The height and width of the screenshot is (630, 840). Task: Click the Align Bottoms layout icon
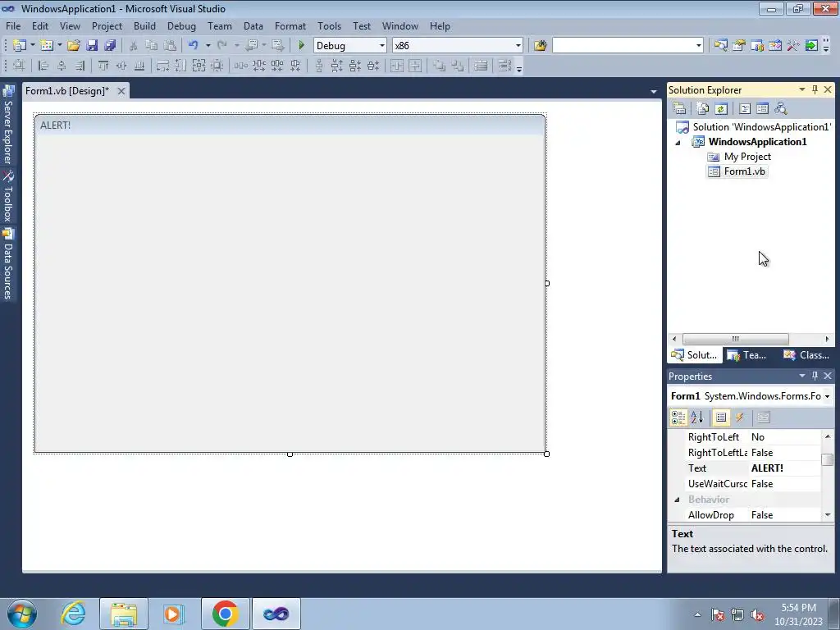tap(139, 66)
